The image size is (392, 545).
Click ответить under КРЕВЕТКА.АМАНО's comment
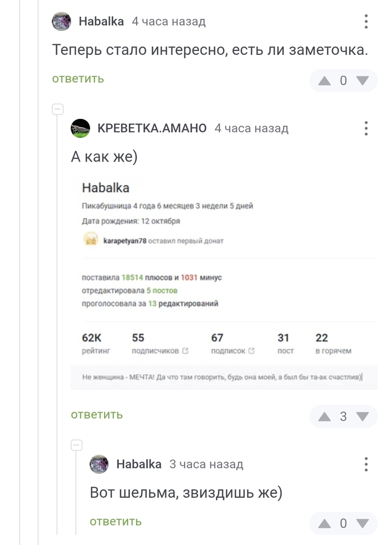coord(95,414)
